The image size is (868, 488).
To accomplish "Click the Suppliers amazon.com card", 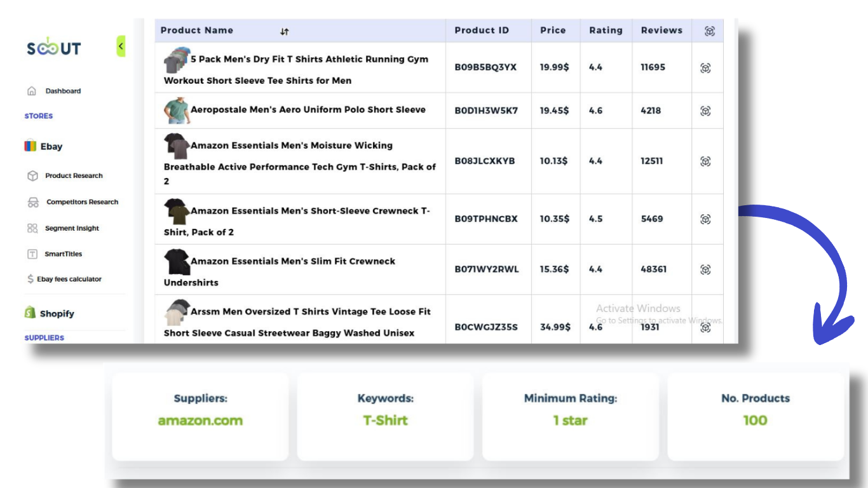I will click(200, 416).
